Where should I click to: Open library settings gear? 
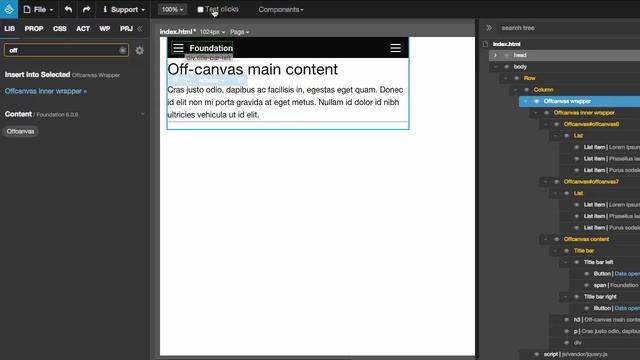[x=140, y=50]
